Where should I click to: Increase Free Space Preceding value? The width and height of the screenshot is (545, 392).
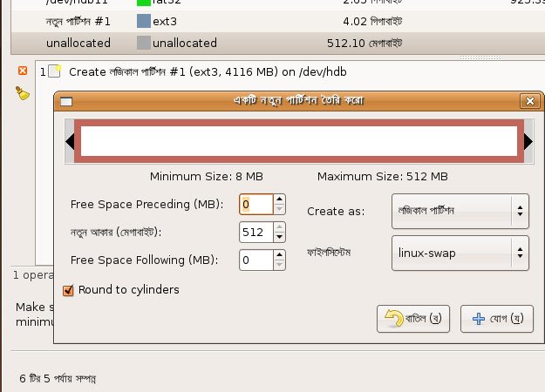pyautogui.click(x=279, y=199)
